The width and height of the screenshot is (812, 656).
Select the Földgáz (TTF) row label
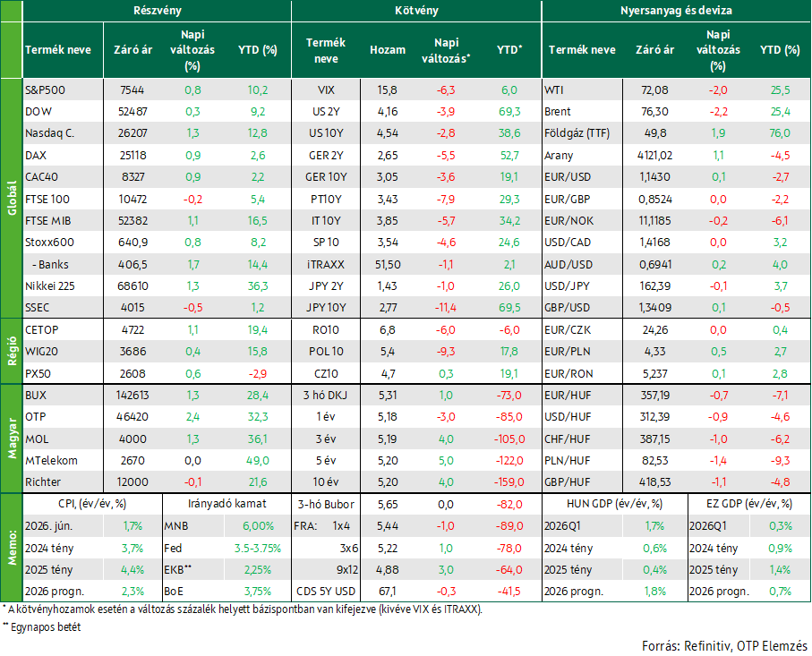point(577,133)
